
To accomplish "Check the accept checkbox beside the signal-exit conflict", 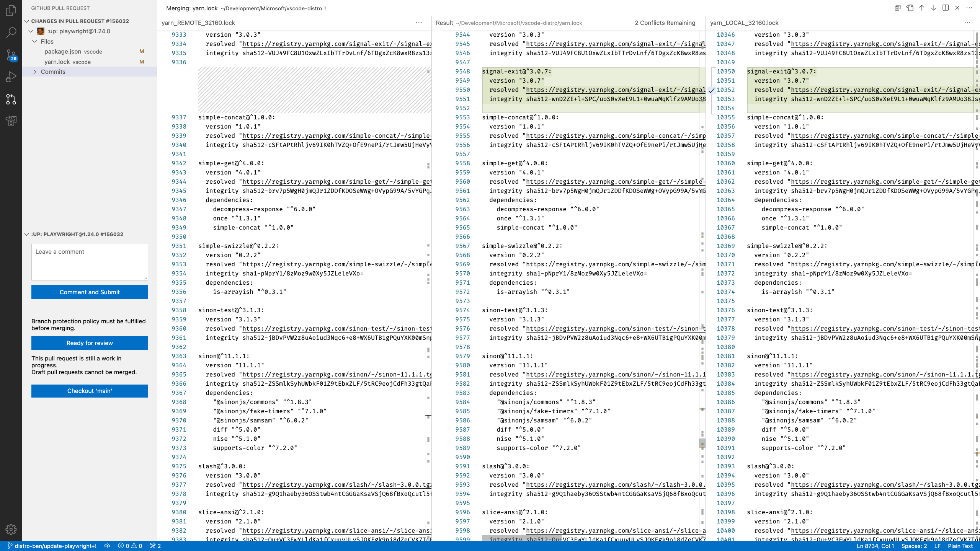I will pyautogui.click(x=711, y=90).
